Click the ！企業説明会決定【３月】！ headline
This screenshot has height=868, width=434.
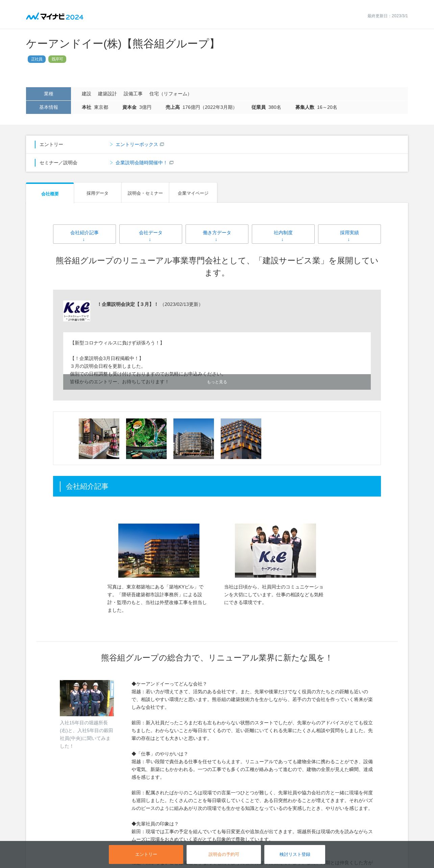(x=127, y=304)
